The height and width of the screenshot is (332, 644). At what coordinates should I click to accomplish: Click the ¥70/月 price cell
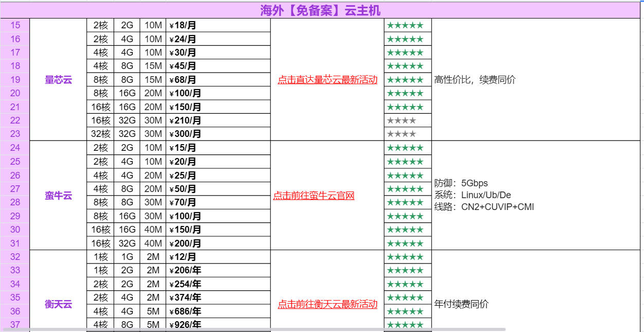click(218, 202)
